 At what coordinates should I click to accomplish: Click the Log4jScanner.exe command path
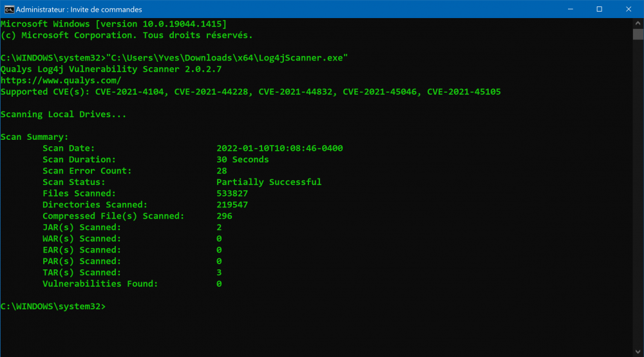[227, 58]
